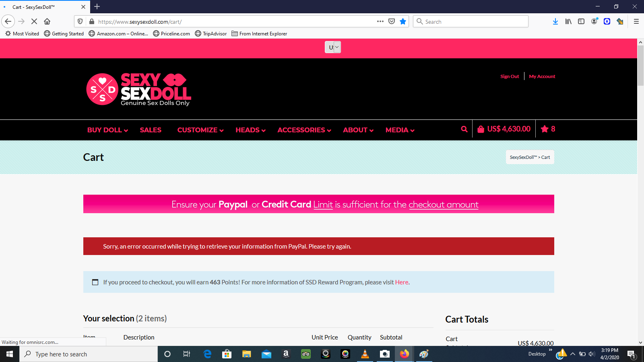The height and width of the screenshot is (362, 644).
Task: Open TripAdvisor app from taskbar
Action: tap(306, 354)
